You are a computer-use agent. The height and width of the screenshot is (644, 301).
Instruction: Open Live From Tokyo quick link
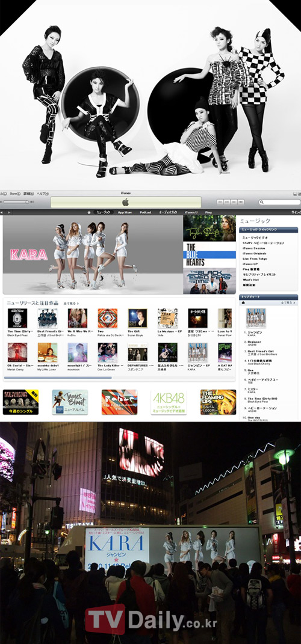tap(254, 259)
